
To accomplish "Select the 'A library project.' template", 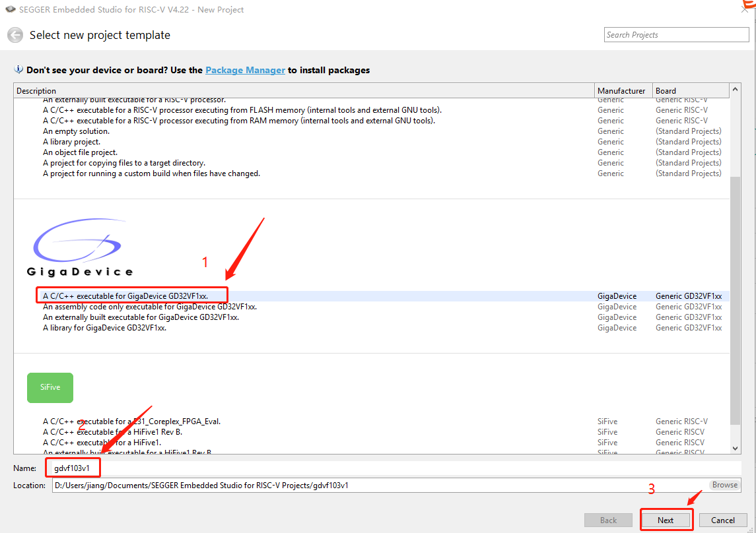I will click(x=371, y=142).
